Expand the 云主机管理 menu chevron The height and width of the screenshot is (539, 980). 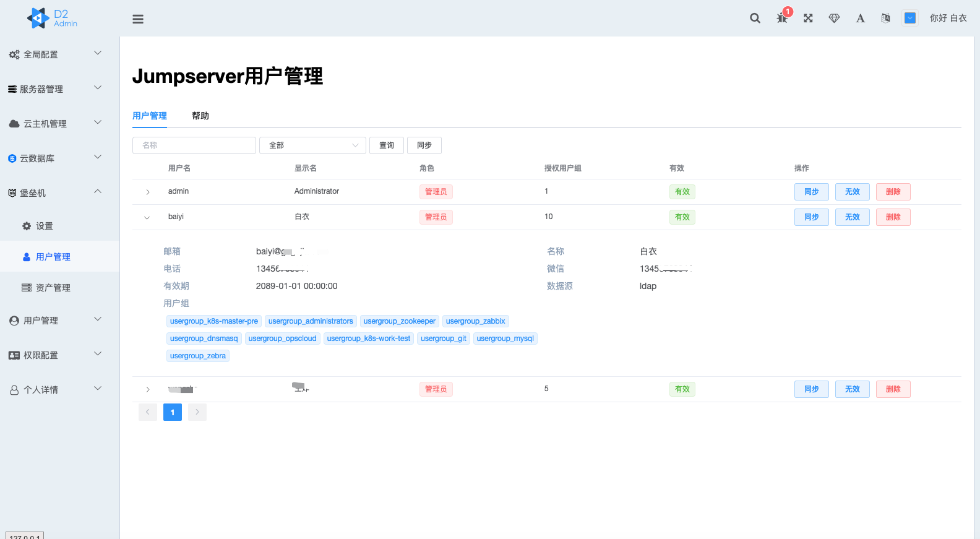[98, 123]
